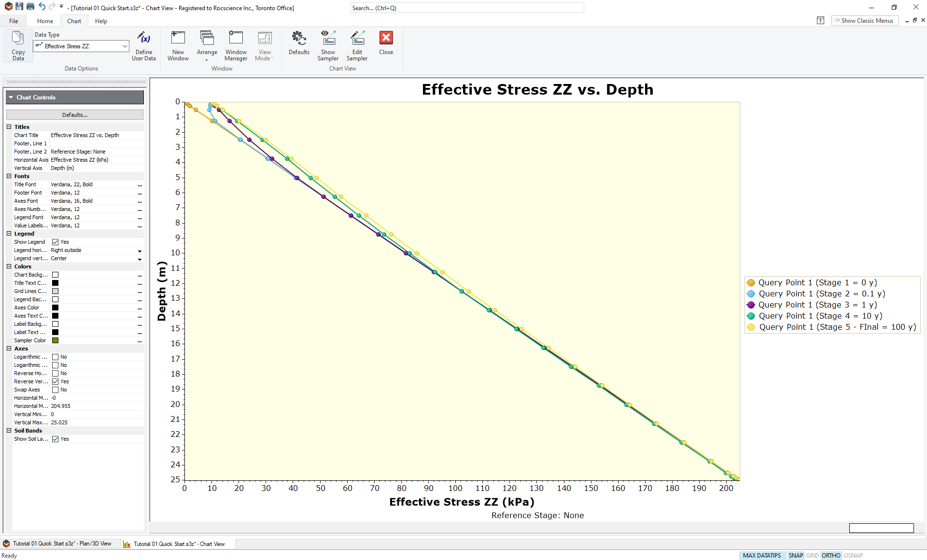Click the Defaults button in Chart Controls
The image size is (927, 560).
(74, 114)
